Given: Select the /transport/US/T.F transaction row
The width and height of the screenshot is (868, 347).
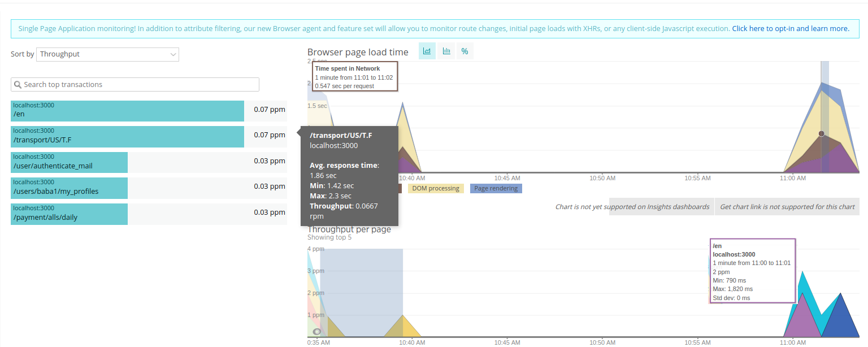Looking at the screenshot, I should (x=127, y=137).
